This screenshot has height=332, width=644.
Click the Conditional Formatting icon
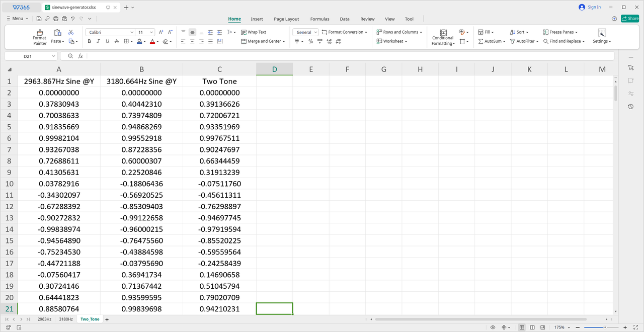(x=443, y=37)
